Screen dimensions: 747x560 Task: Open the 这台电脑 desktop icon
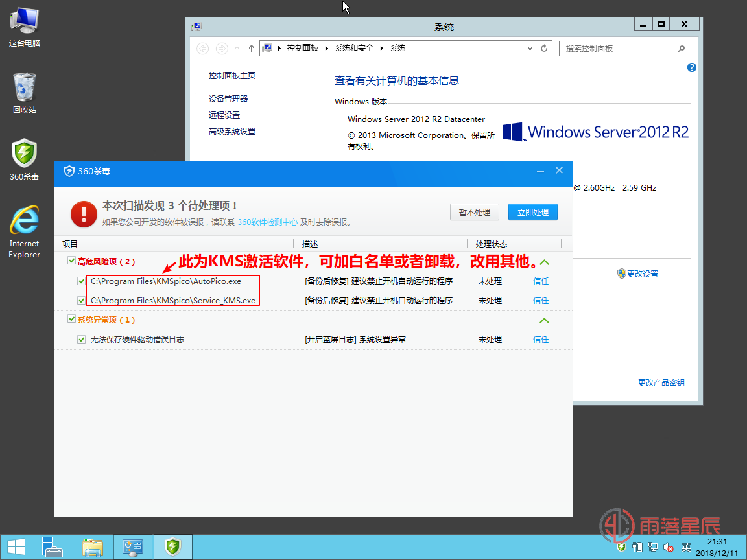coord(24,27)
